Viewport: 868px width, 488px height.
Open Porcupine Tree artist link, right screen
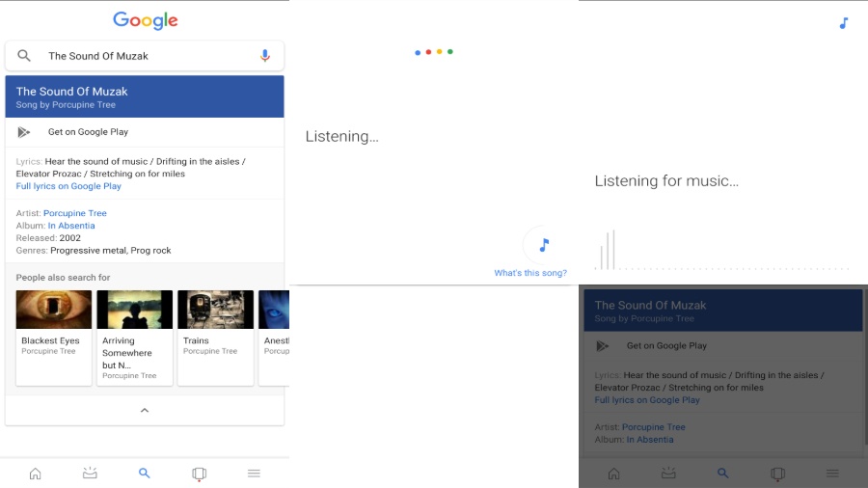pyautogui.click(x=653, y=427)
